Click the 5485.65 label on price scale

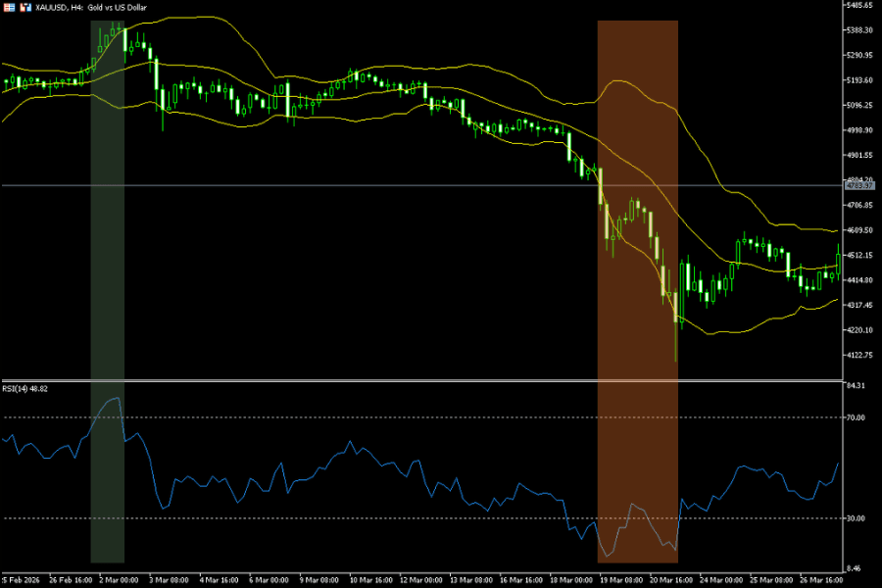click(859, 6)
